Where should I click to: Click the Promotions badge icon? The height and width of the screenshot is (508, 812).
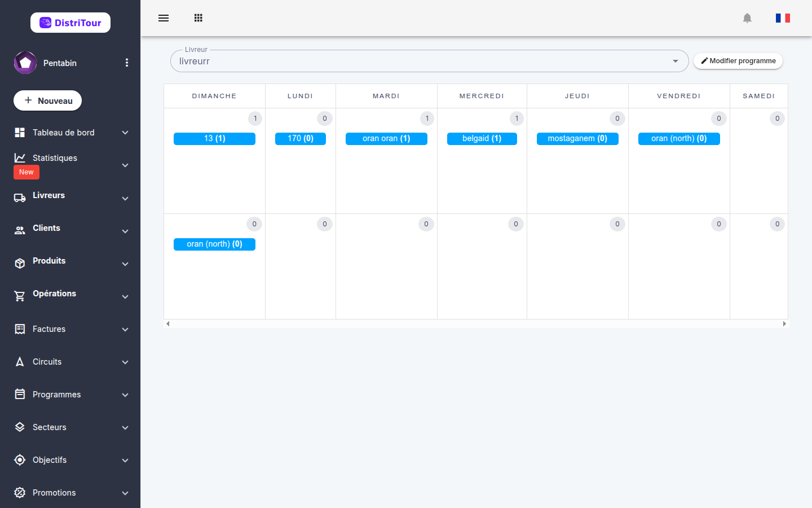(20, 493)
